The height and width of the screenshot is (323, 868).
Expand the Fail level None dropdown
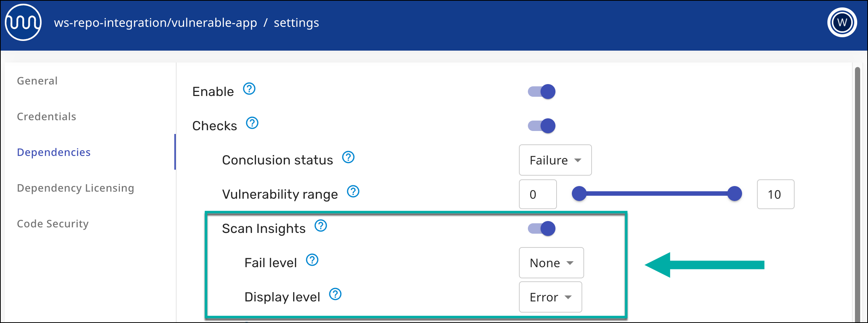pyautogui.click(x=551, y=263)
